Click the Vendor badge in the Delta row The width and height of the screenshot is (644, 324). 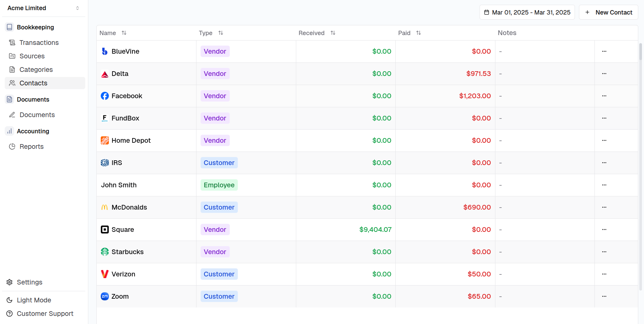215,74
